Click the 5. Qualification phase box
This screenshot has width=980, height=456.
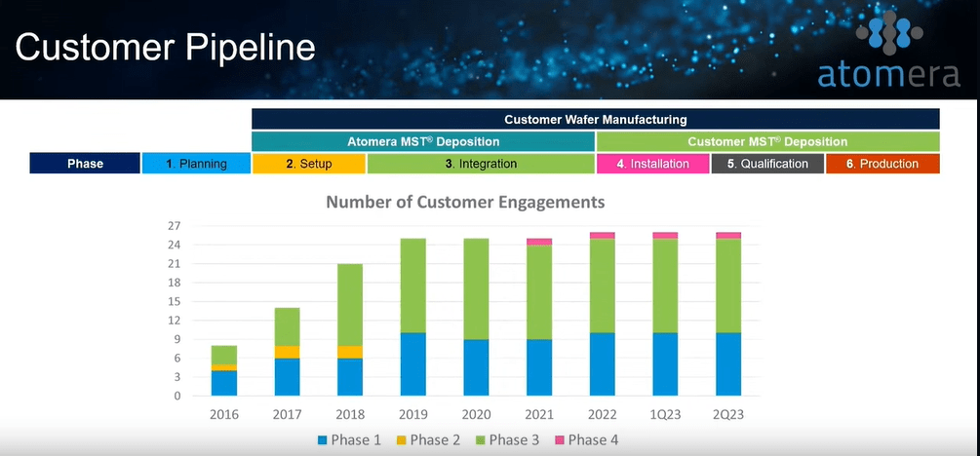(767, 164)
